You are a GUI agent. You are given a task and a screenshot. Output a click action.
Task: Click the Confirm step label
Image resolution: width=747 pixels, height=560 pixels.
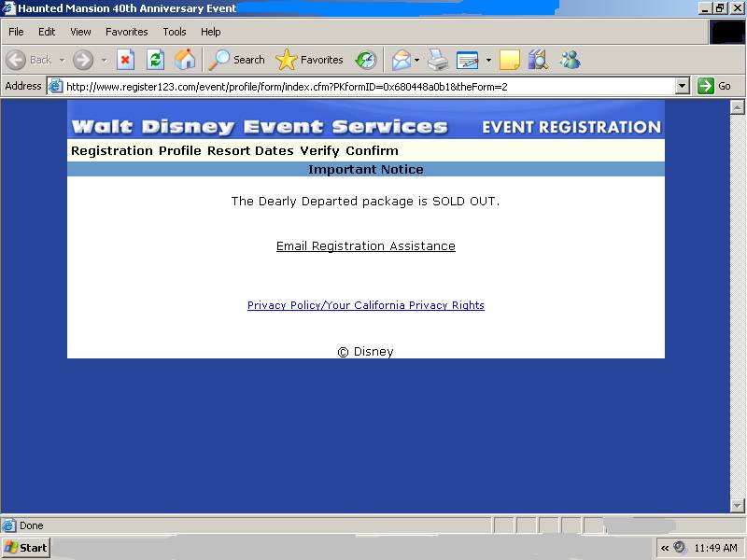[x=372, y=151]
